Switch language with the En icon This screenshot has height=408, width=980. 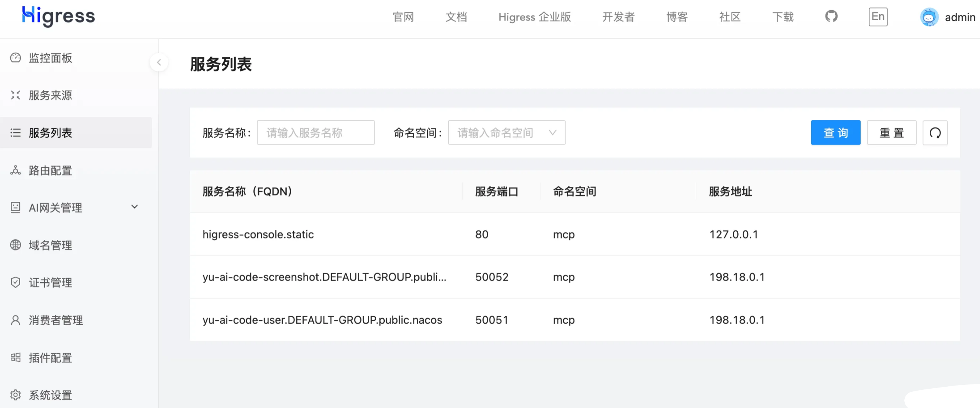tap(878, 17)
